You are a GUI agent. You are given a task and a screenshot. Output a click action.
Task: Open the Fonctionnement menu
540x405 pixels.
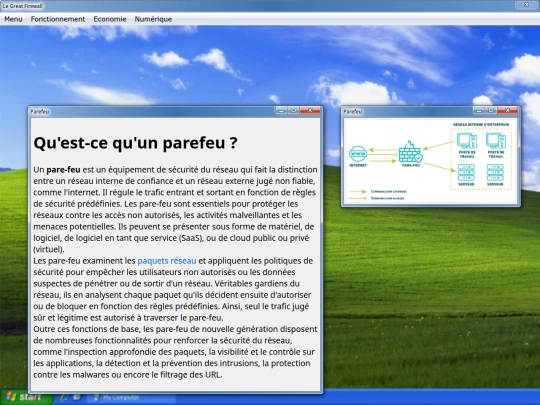58,19
